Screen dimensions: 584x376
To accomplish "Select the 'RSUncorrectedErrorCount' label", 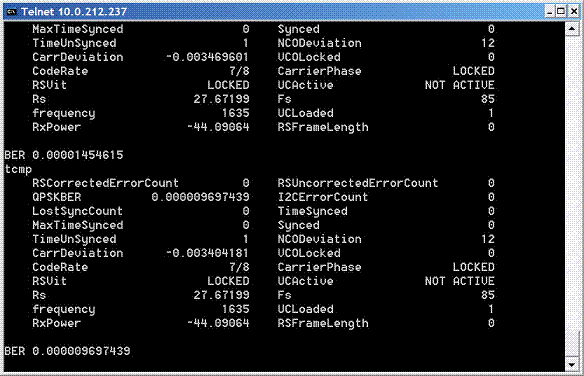I will click(x=358, y=183).
